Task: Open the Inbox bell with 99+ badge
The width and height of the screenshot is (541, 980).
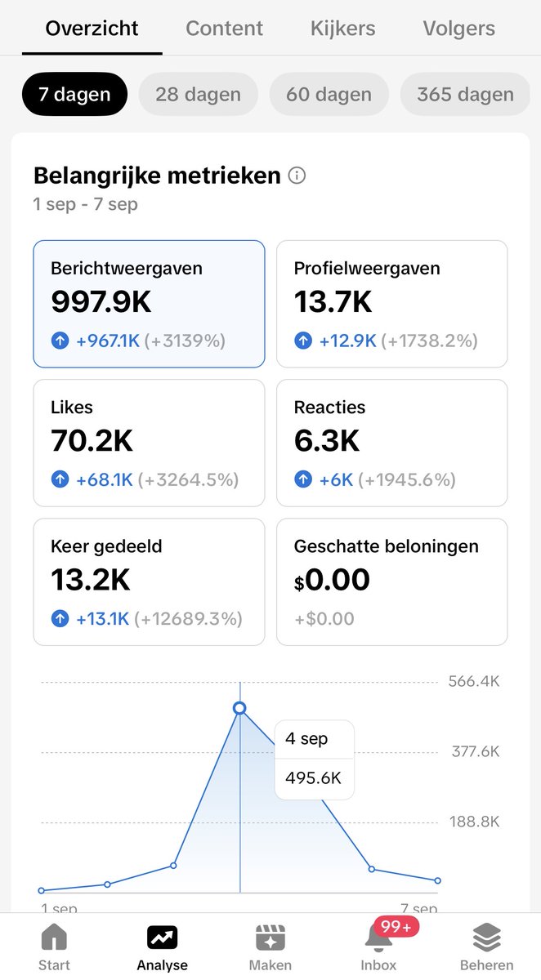Action: 380,946
